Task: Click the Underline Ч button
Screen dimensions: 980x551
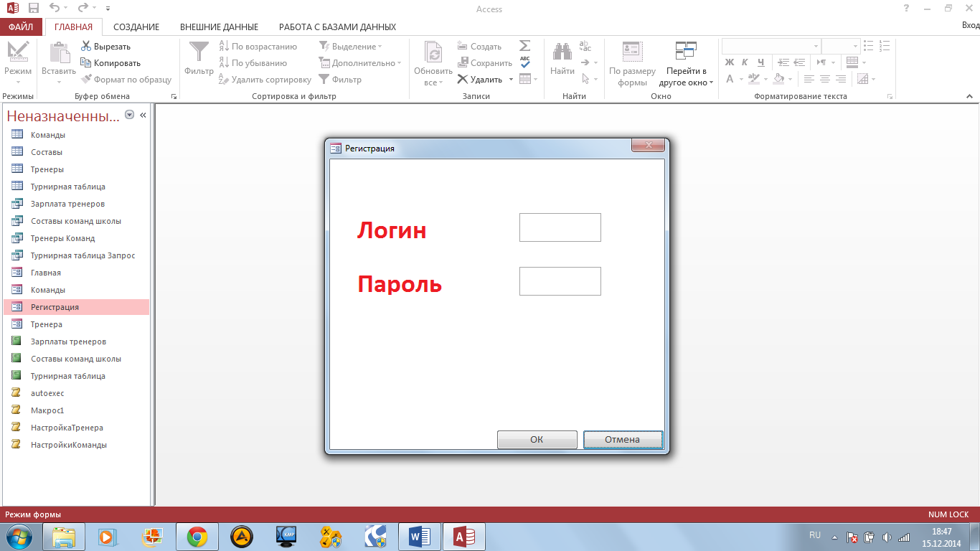Action: (x=761, y=62)
